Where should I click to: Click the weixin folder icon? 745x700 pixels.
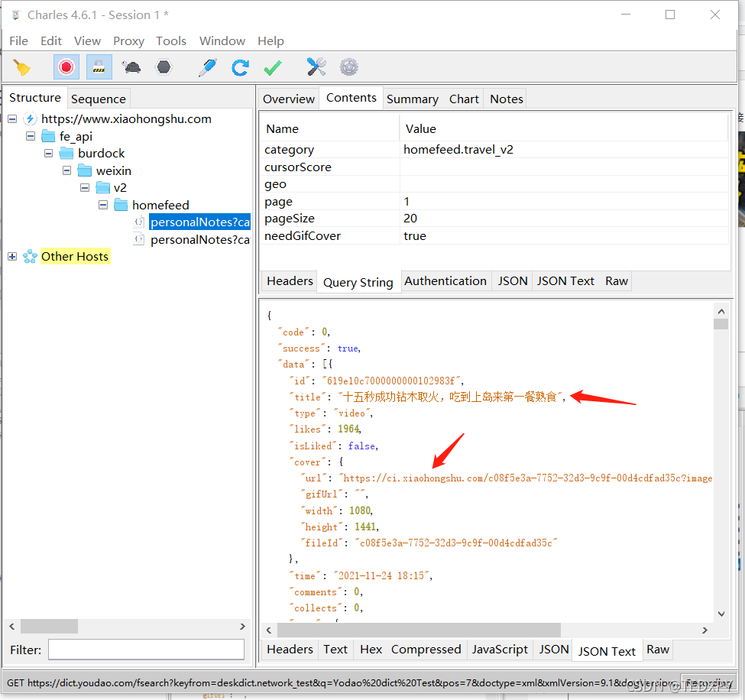pyautogui.click(x=85, y=170)
